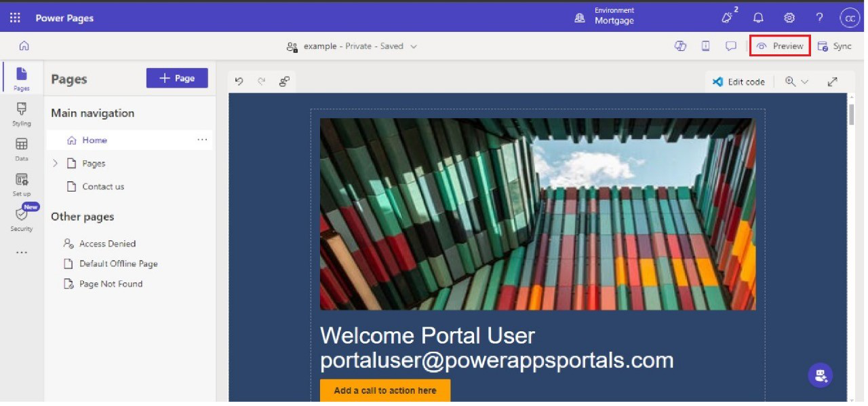This screenshot has width=868, height=406.
Task: Select the Access Denied page
Action: pyautogui.click(x=107, y=244)
